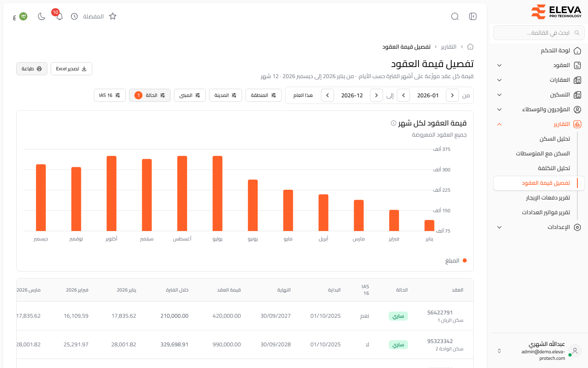
Task: Click the طباعة print button
Action: tap(32, 69)
